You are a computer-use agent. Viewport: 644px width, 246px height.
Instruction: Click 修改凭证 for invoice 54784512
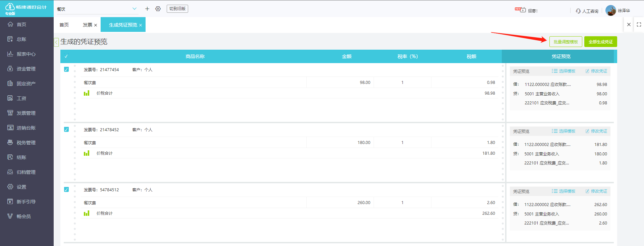click(596, 191)
